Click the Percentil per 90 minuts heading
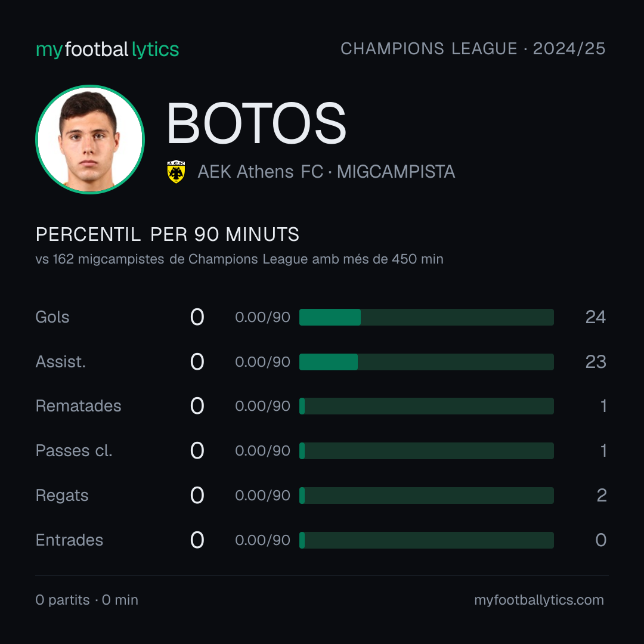Screen dimensions: 644x644 click(168, 234)
